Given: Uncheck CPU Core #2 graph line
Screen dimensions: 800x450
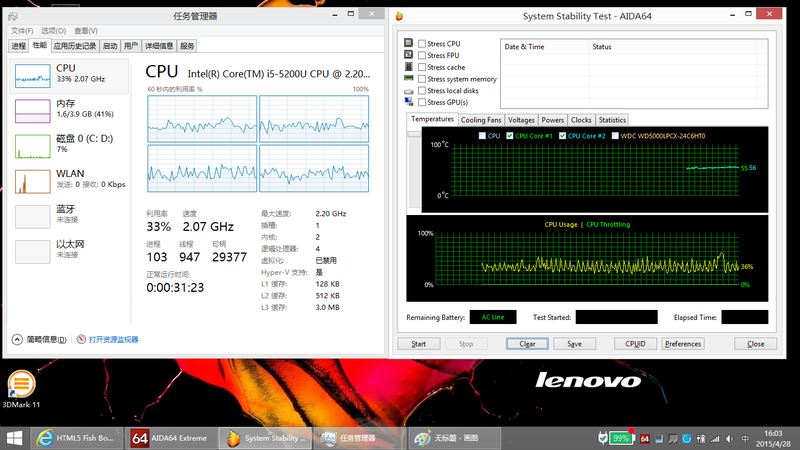Looking at the screenshot, I should 562,136.
